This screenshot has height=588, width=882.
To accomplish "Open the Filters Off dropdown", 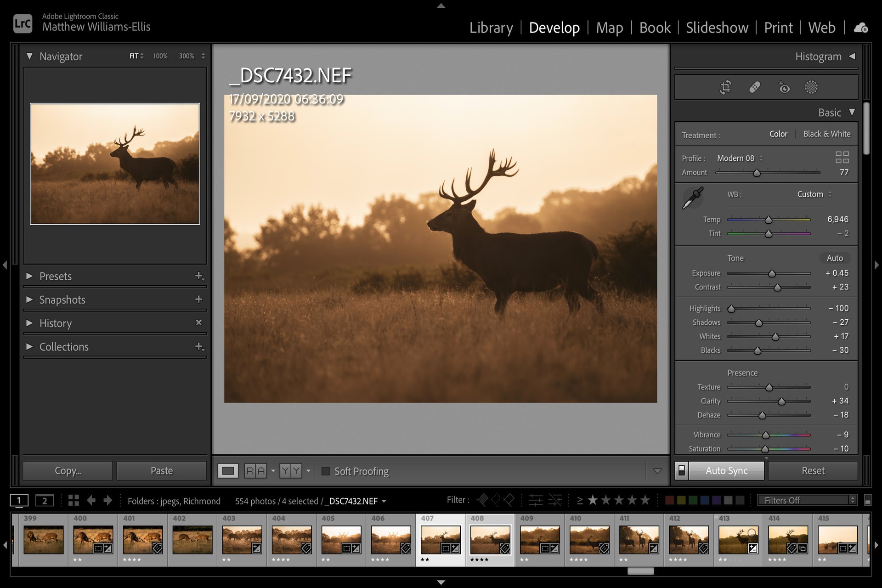I will tap(807, 500).
